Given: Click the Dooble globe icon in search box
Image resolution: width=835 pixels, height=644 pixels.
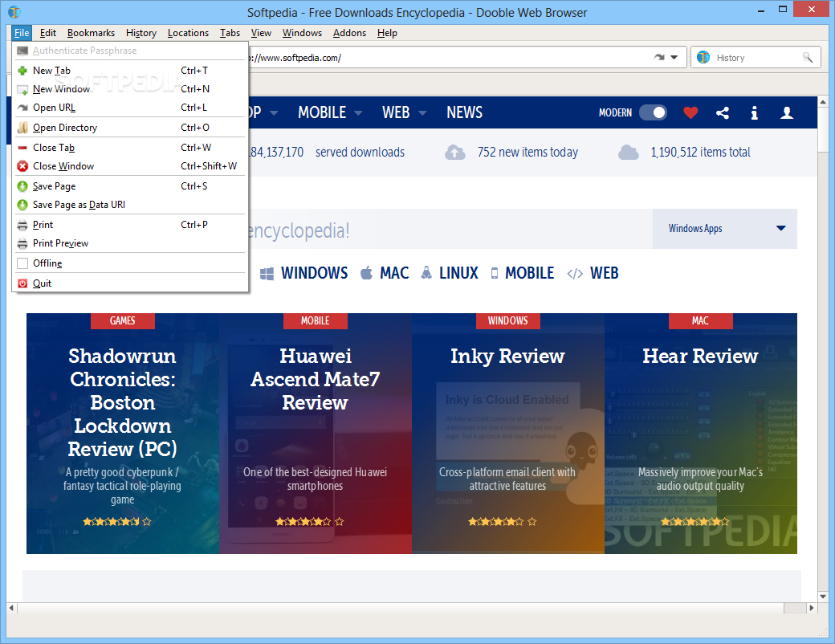Looking at the screenshot, I should (703, 58).
